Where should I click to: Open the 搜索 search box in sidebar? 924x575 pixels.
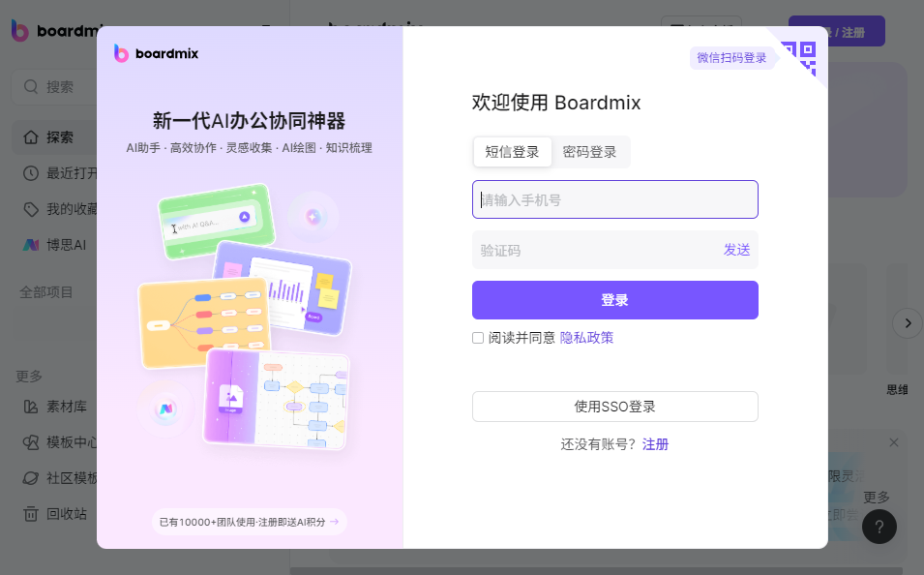click(x=54, y=87)
